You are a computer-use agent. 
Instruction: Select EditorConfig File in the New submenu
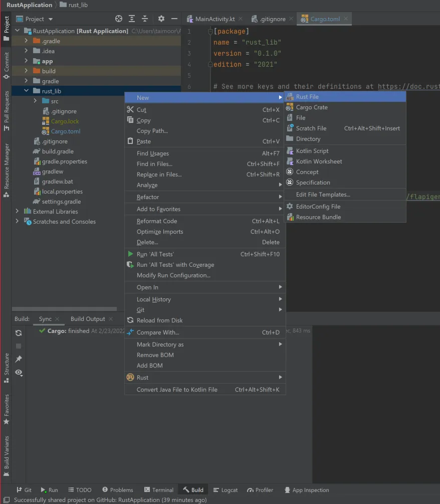click(x=345, y=206)
